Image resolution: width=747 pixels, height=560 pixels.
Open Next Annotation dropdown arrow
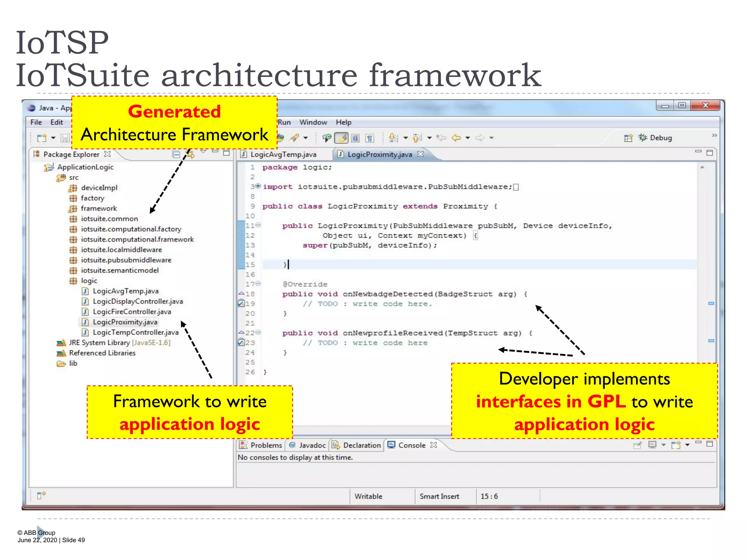(x=405, y=138)
